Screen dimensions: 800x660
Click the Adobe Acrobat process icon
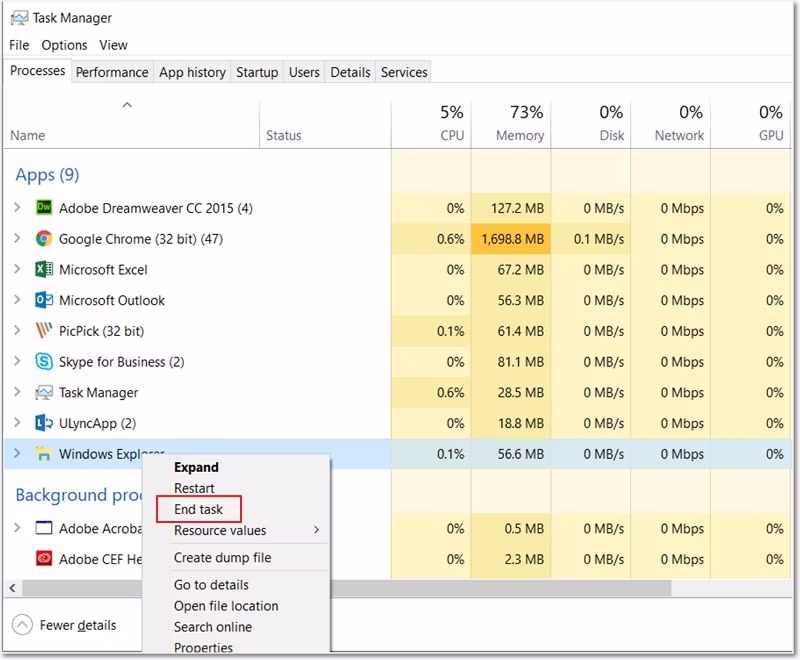44,528
